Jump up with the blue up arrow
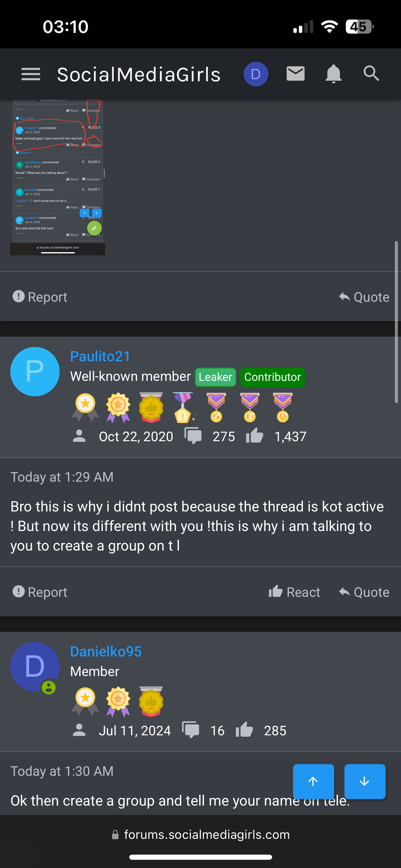401x868 pixels. 313,781
